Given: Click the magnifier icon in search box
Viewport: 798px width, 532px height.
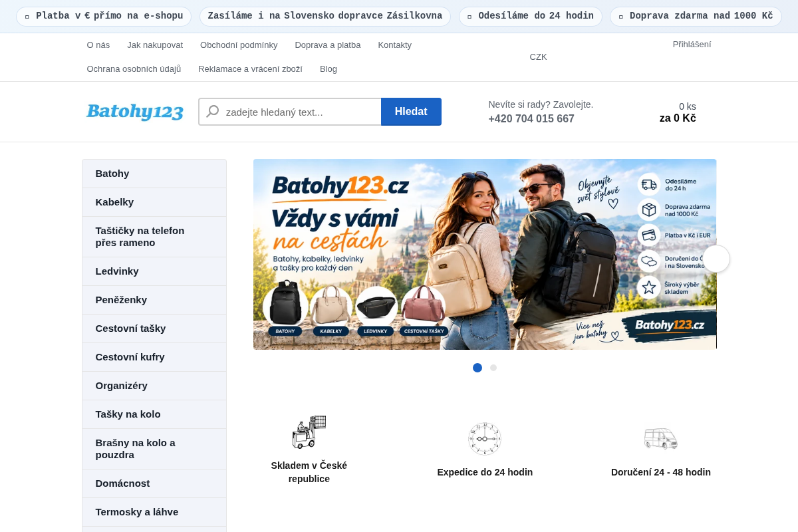Looking at the screenshot, I should point(213,112).
